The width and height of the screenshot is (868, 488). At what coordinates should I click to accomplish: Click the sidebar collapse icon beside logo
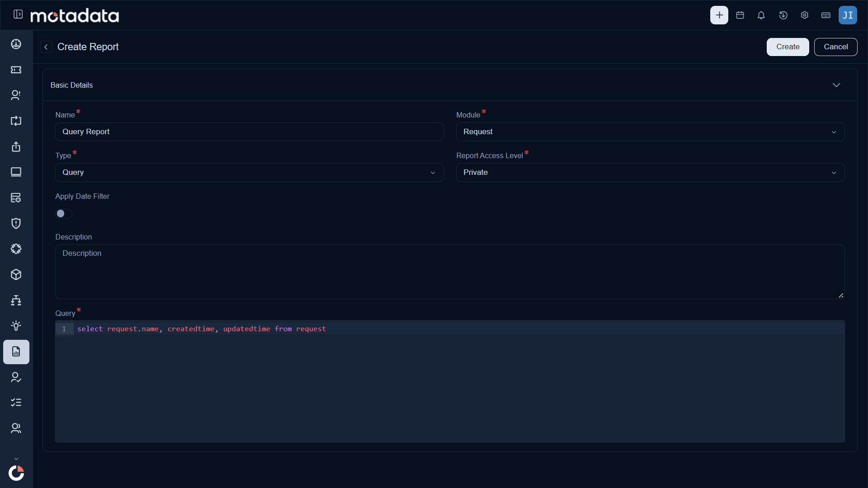18,14
